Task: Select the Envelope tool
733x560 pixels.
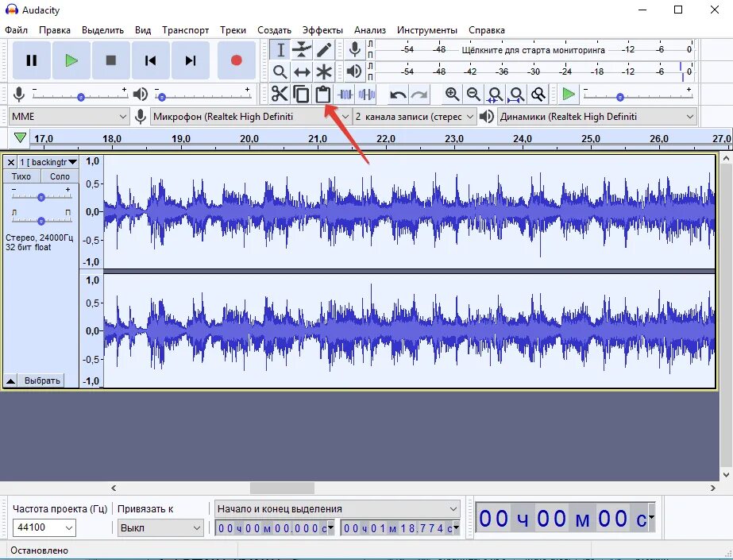Action: pos(302,49)
